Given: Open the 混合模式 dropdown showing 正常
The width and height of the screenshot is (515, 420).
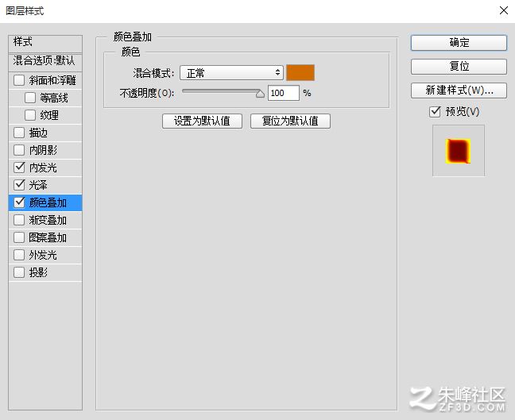Looking at the screenshot, I should tap(231, 72).
